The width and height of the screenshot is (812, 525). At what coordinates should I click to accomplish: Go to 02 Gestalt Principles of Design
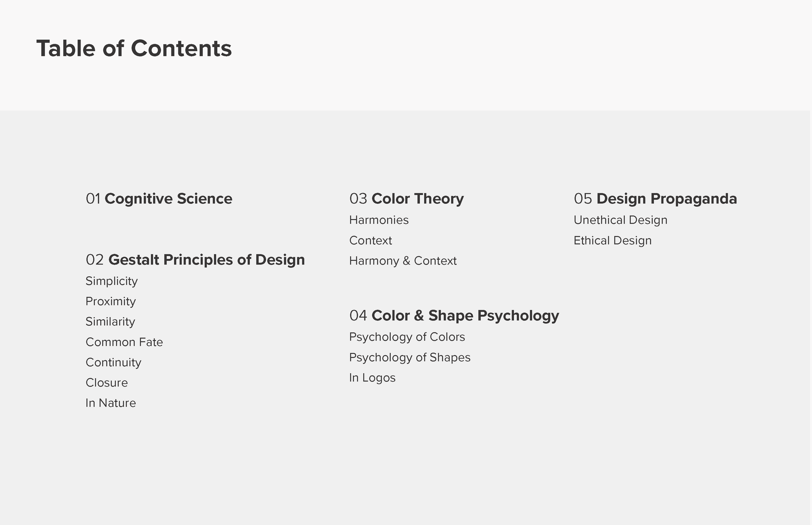coord(195,260)
